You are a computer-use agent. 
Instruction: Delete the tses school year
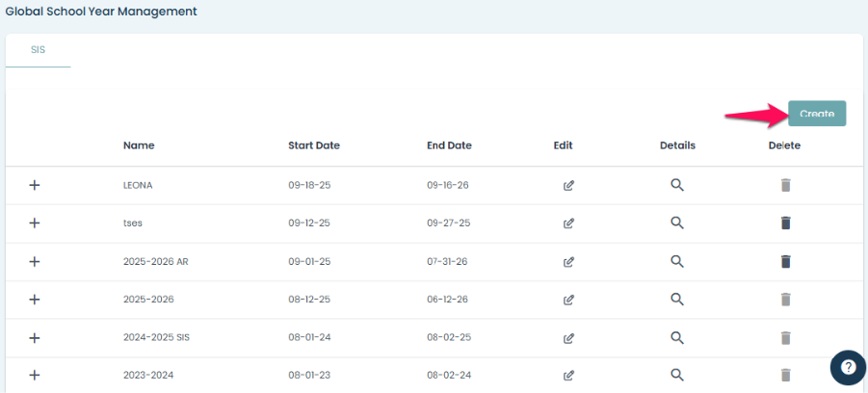pyautogui.click(x=785, y=223)
